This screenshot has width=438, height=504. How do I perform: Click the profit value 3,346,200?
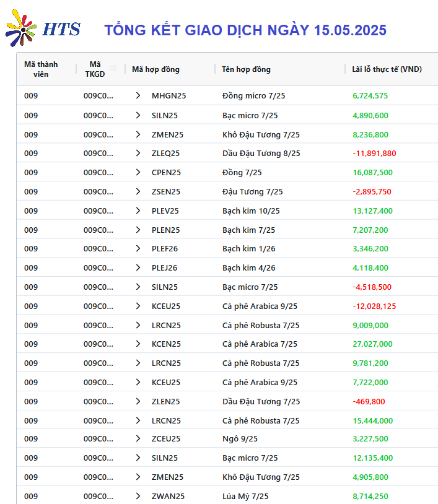click(x=370, y=249)
